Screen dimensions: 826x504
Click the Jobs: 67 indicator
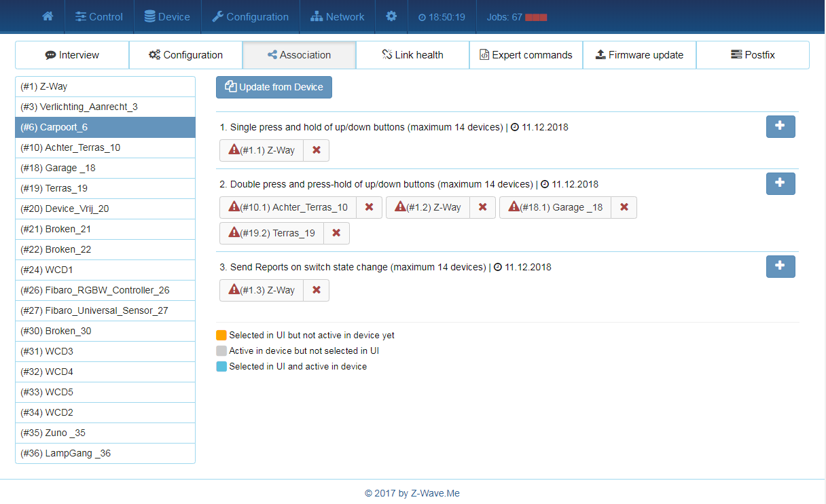[x=516, y=17]
